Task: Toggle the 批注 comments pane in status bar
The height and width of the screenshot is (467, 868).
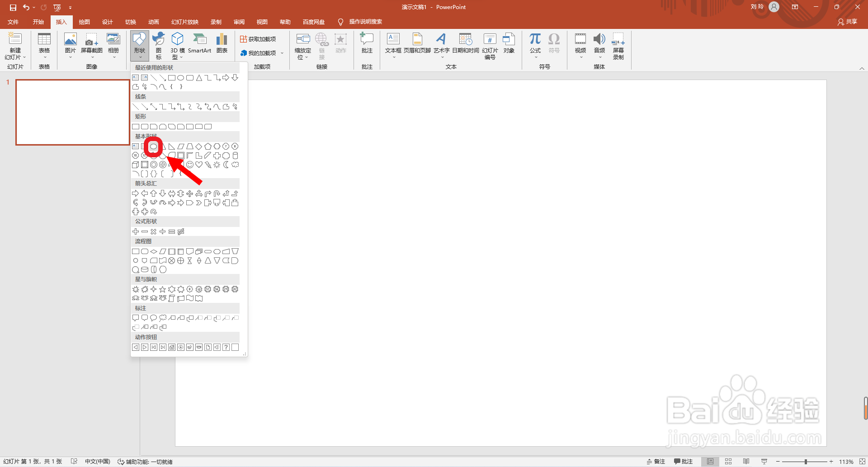Action: click(684, 462)
